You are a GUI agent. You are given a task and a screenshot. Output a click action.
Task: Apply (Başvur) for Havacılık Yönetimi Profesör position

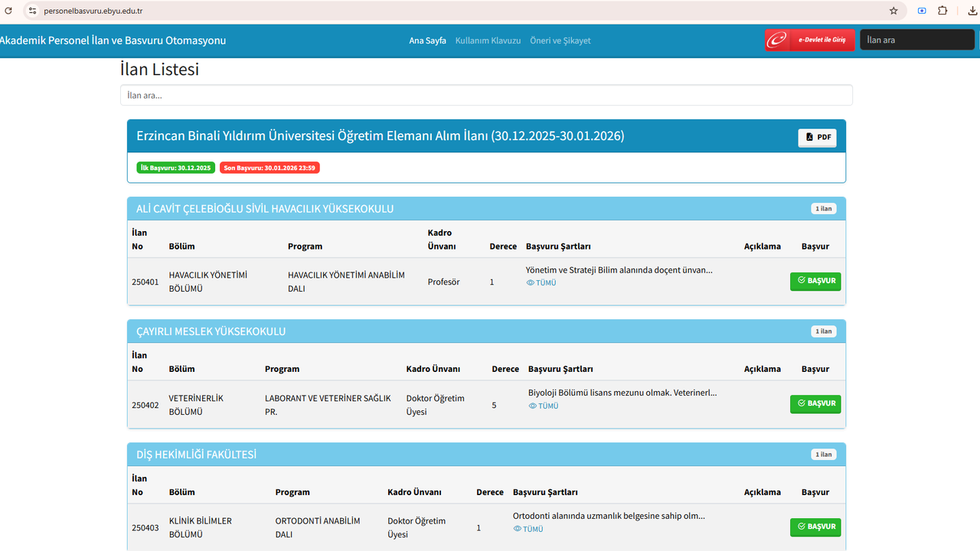click(x=815, y=281)
